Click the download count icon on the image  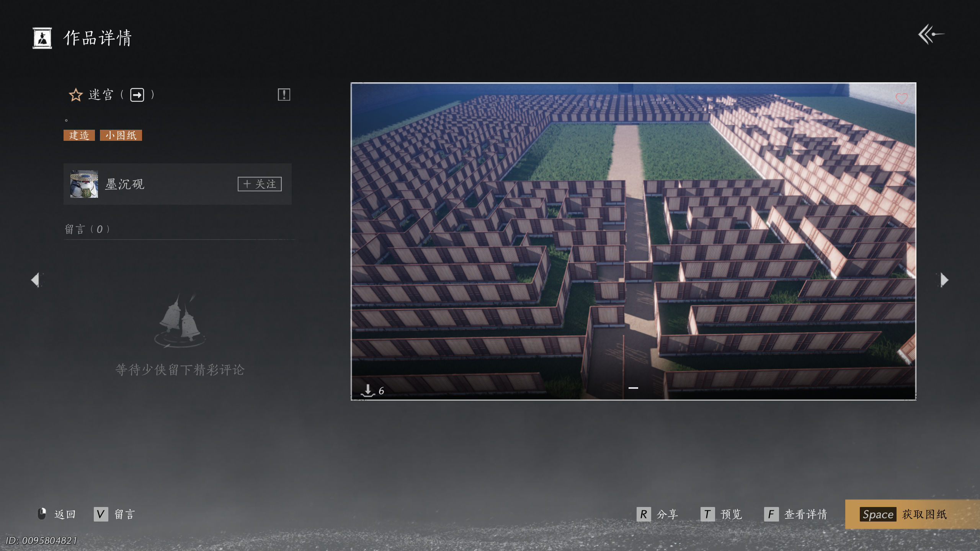(x=368, y=390)
